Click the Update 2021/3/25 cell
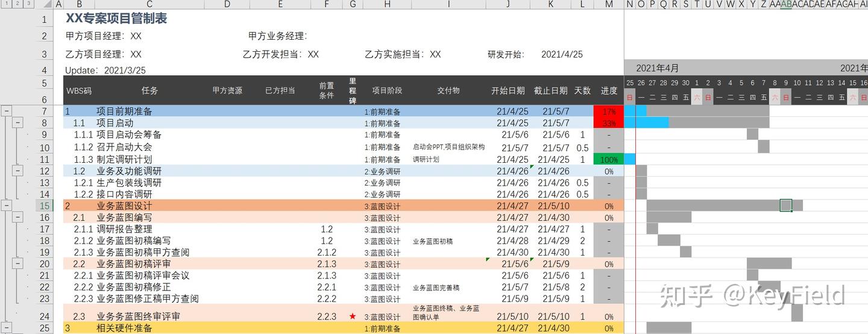868x334 pixels. [x=105, y=71]
